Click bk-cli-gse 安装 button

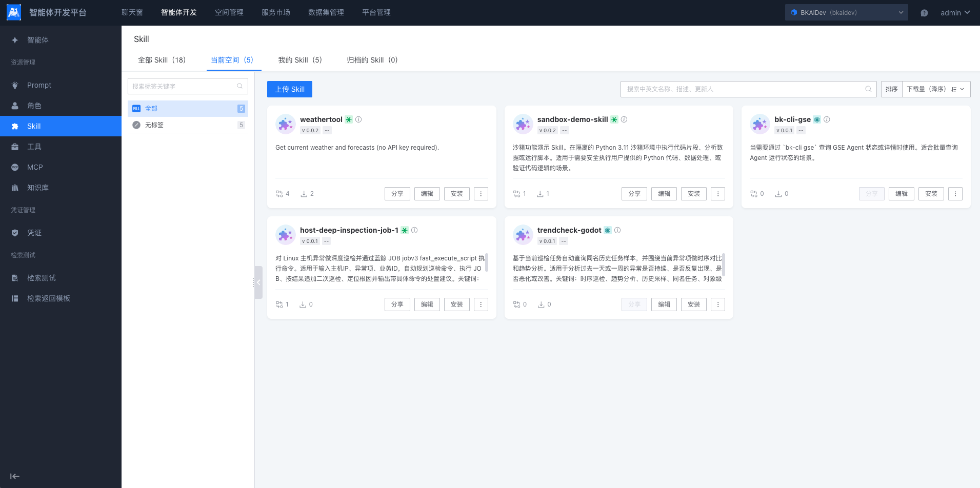click(931, 194)
